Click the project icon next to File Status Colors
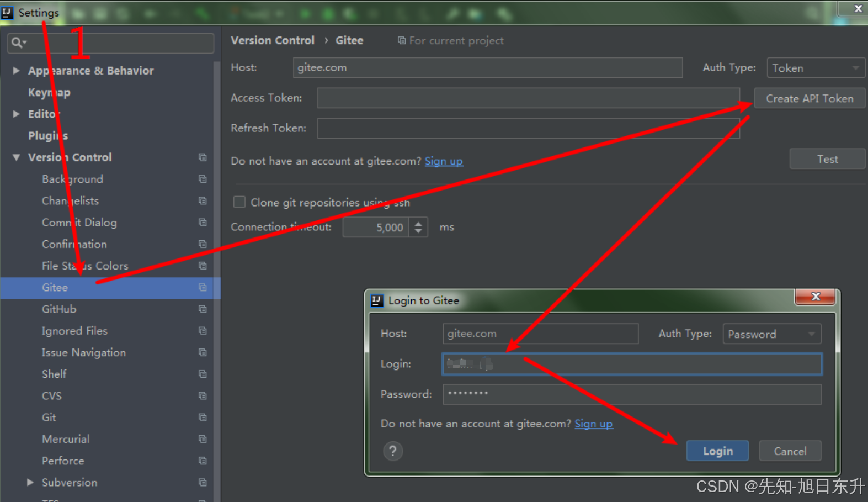 click(203, 266)
